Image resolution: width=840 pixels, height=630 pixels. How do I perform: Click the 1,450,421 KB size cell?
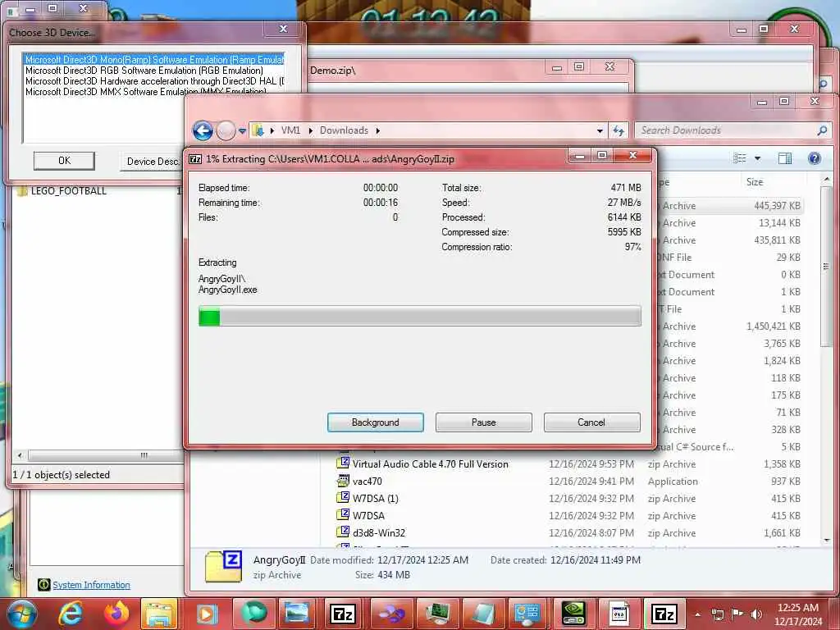(x=773, y=326)
